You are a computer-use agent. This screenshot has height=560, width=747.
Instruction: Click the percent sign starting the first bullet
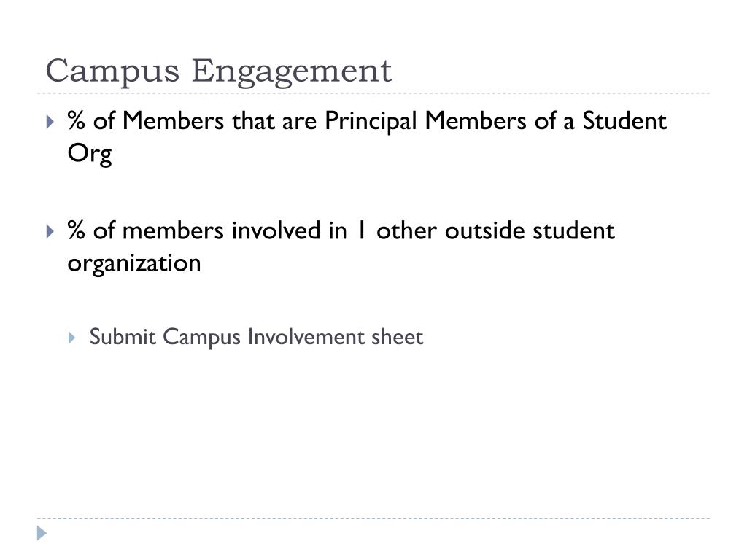[76, 120]
